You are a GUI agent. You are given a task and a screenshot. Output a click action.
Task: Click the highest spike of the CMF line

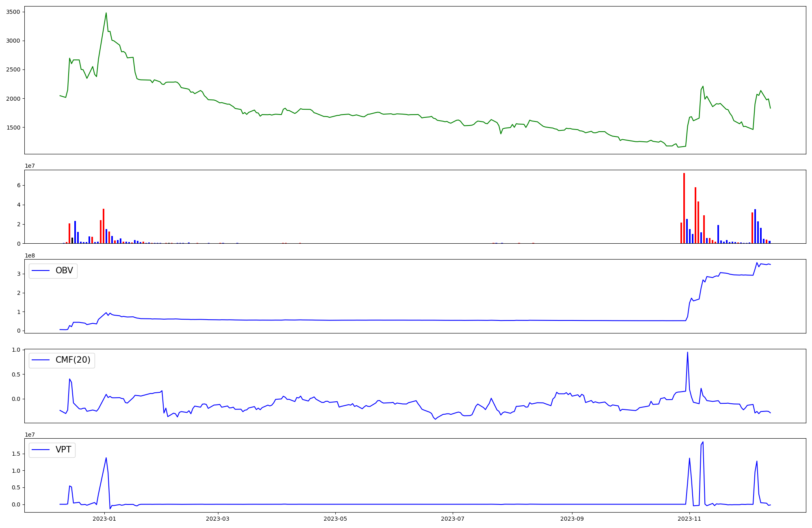point(687,353)
